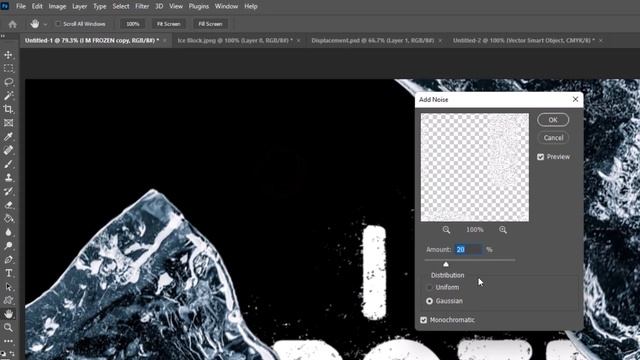Screen dimensions: 640x360
Task: Select the Dodge tool
Action: pyautogui.click(x=8, y=246)
